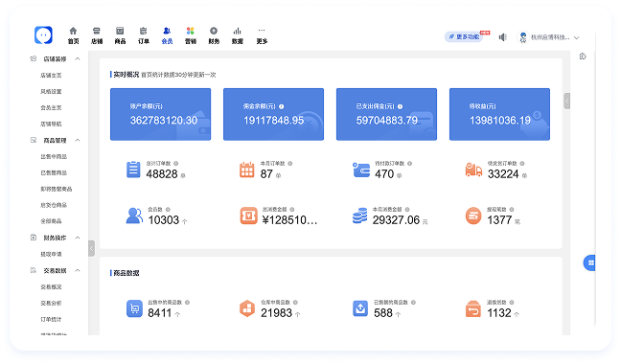The height and width of the screenshot is (364, 621).
Task: Click the download-box icon next to 588
Action: click(x=360, y=308)
